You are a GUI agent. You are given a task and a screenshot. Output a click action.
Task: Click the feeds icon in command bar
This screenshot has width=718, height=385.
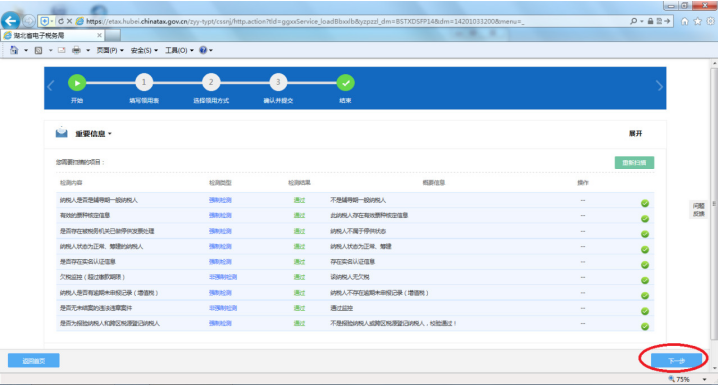(38, 50)
